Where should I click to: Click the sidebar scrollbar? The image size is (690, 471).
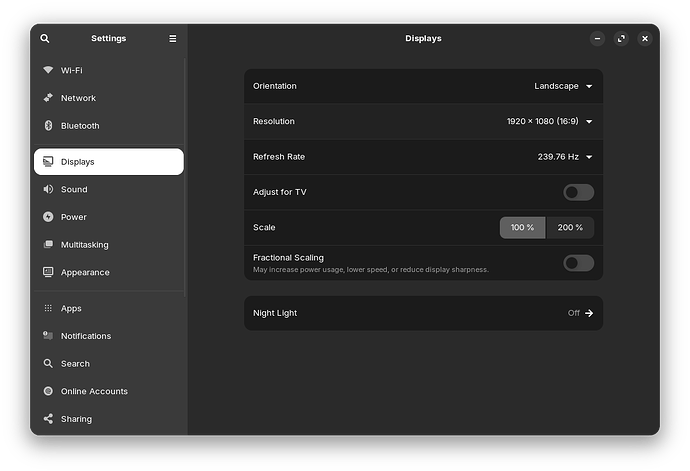coord(185,177)
